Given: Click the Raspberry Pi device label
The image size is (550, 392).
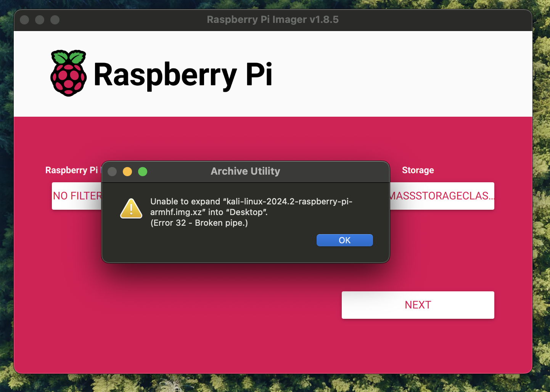Looking at the screenshot, I should click(71, 170).
